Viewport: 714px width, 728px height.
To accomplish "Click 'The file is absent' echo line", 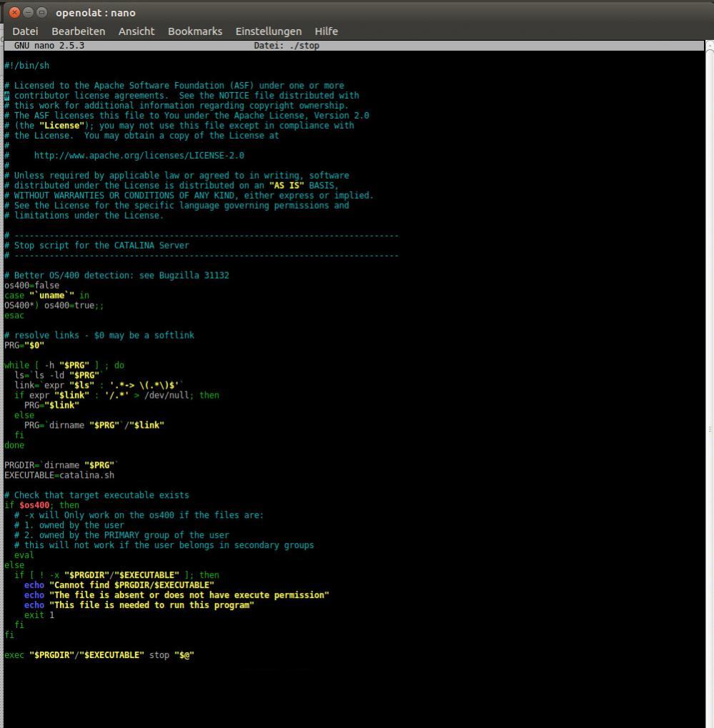I will (x=177, y=595).
